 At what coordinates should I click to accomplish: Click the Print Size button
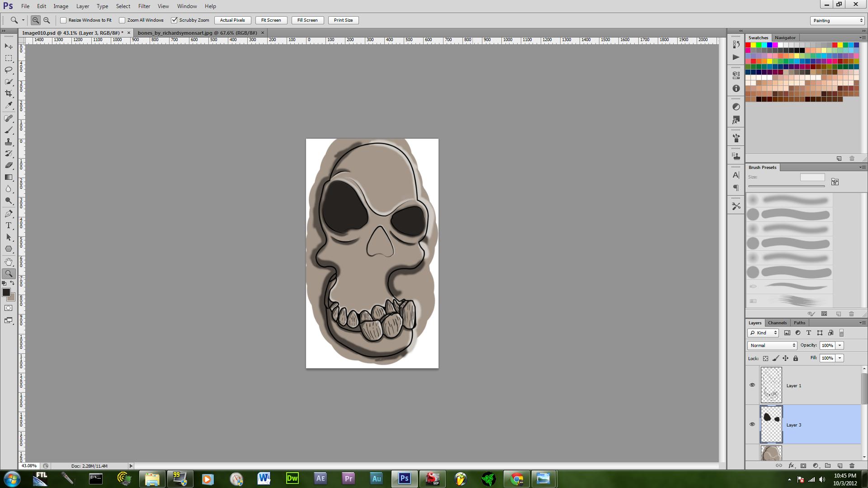pyautogui.click(x=344, y=20)
